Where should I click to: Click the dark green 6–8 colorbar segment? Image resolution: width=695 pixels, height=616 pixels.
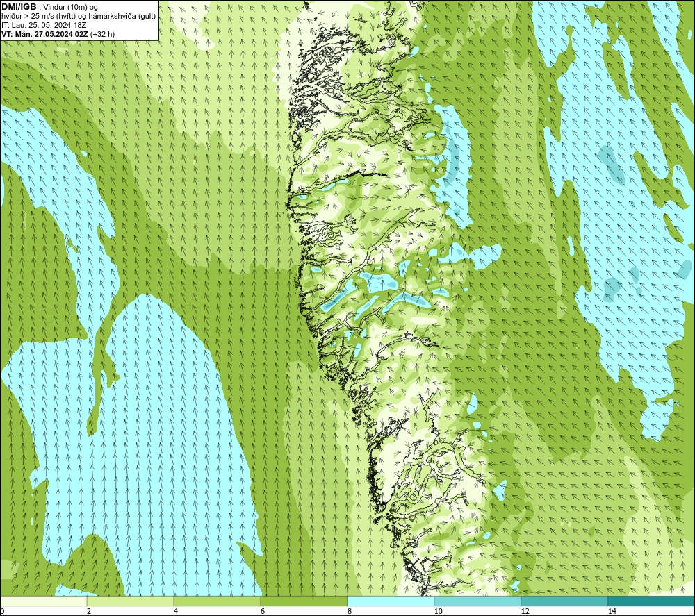(x=304, y=601)
